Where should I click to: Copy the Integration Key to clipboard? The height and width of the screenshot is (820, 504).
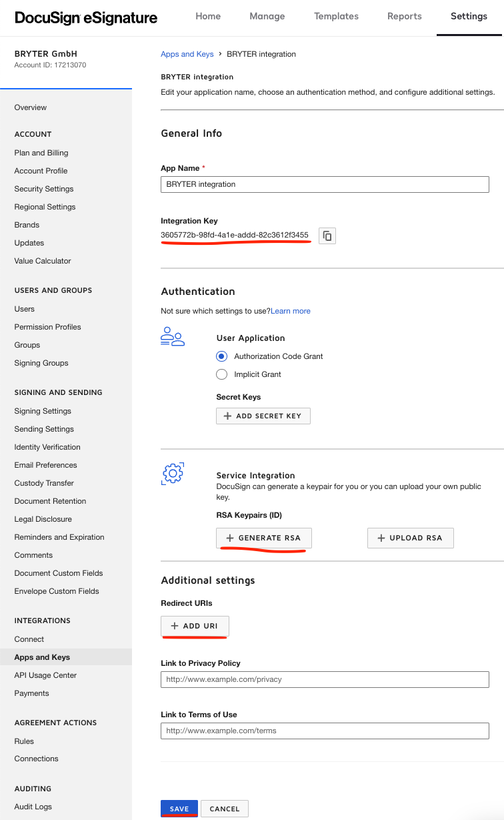click(x=327, y=236)
